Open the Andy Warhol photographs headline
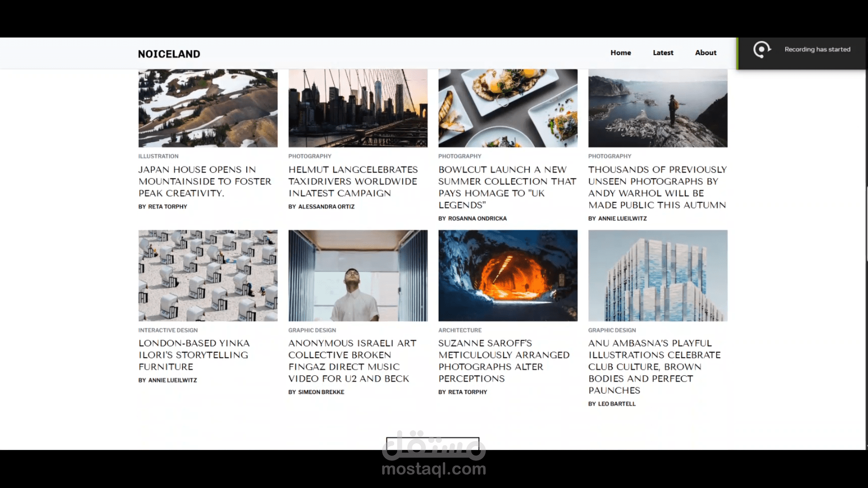868x488 pixels. 657,187
